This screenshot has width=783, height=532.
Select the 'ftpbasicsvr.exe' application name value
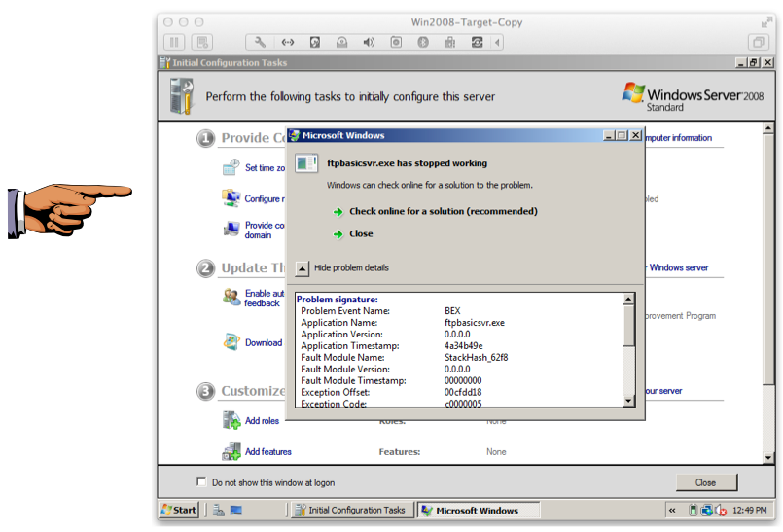pos(475,323)
